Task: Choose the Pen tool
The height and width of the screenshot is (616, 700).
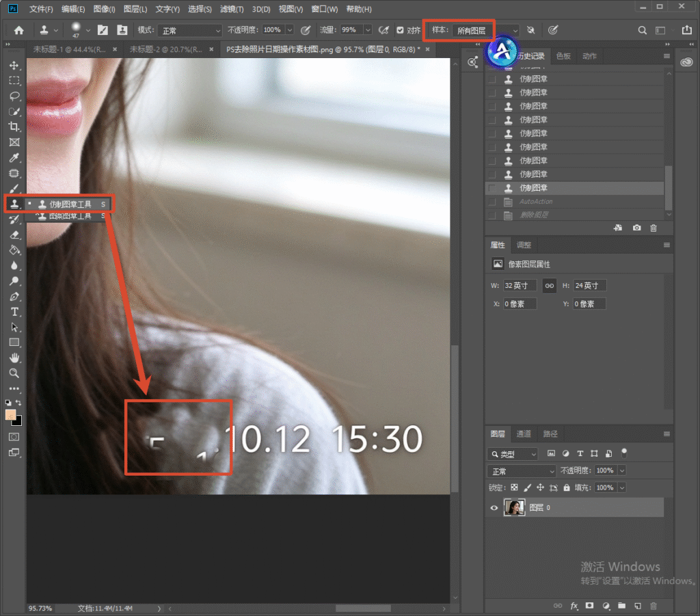Action: (x=14, y=297)
